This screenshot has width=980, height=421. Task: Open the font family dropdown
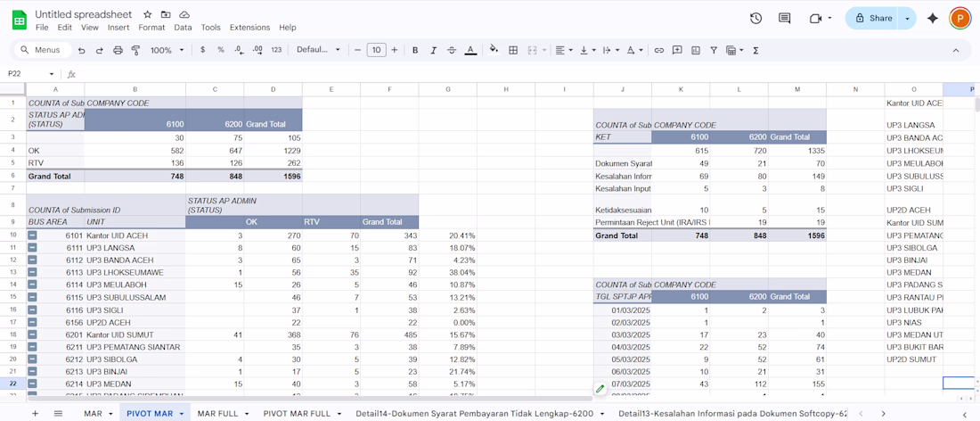pyautogui.click(x=318, y=51)
